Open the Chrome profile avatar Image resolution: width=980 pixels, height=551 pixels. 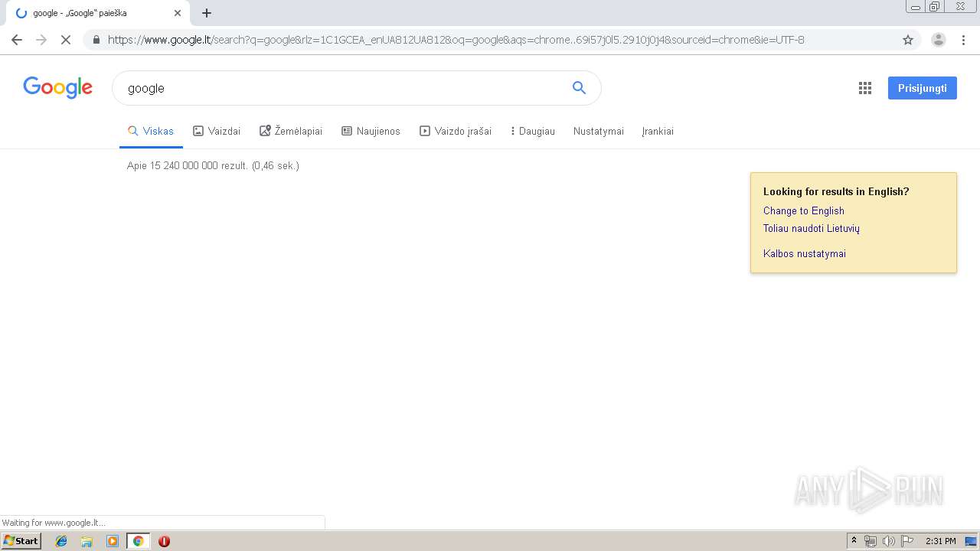pos(939,40)
